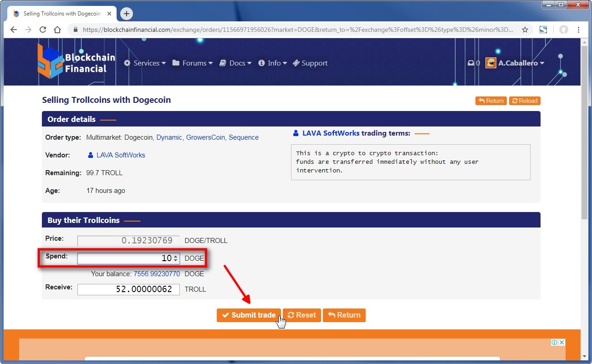This screenshot has width=592, height=364.
Task: Expand the Forums dropdown menu
Action: coord(193,63)
